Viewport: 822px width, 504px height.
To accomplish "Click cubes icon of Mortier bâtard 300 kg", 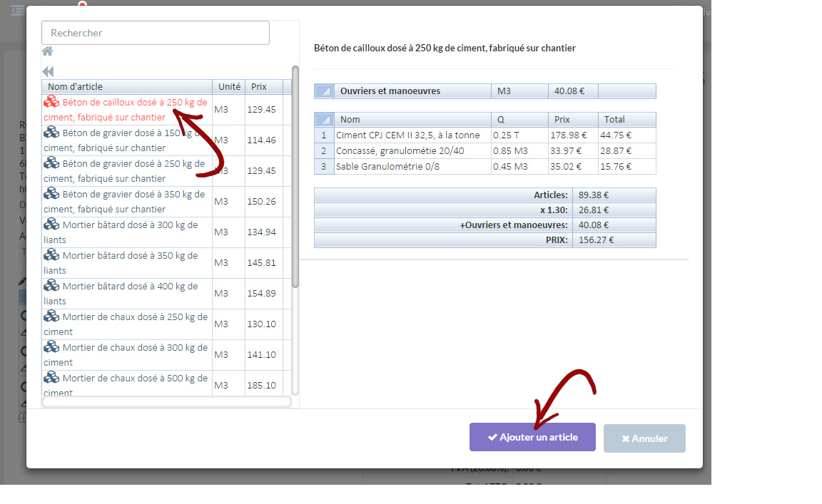I will (x=51, y=225).
